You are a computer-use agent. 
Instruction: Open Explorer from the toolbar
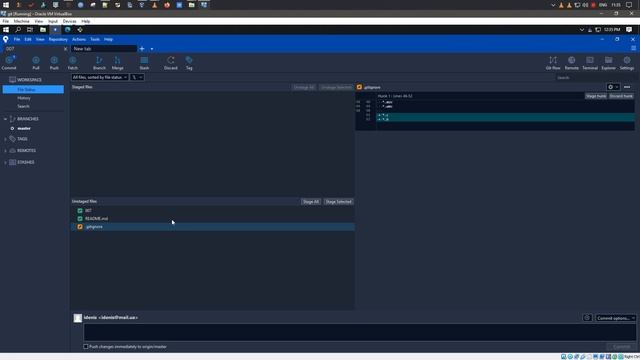coord(608,63)
